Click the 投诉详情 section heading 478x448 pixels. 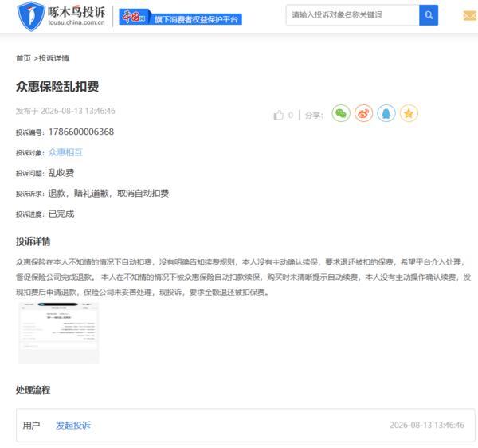[33, 242]
